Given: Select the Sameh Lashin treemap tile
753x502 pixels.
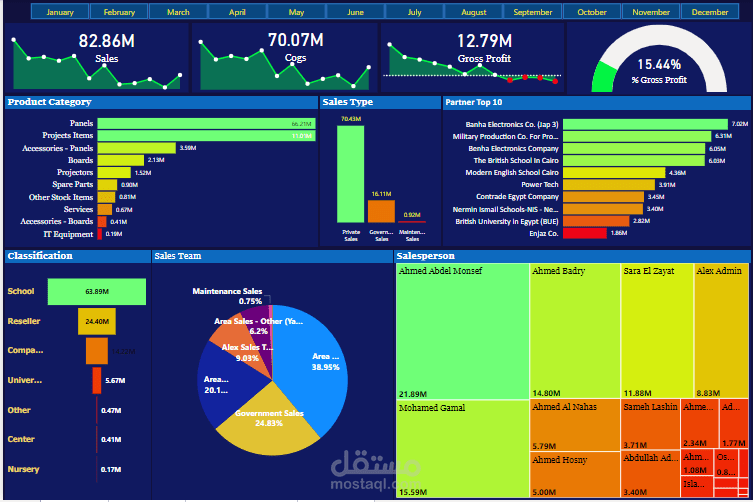Looking at the screenshot, I should [651, 425].
